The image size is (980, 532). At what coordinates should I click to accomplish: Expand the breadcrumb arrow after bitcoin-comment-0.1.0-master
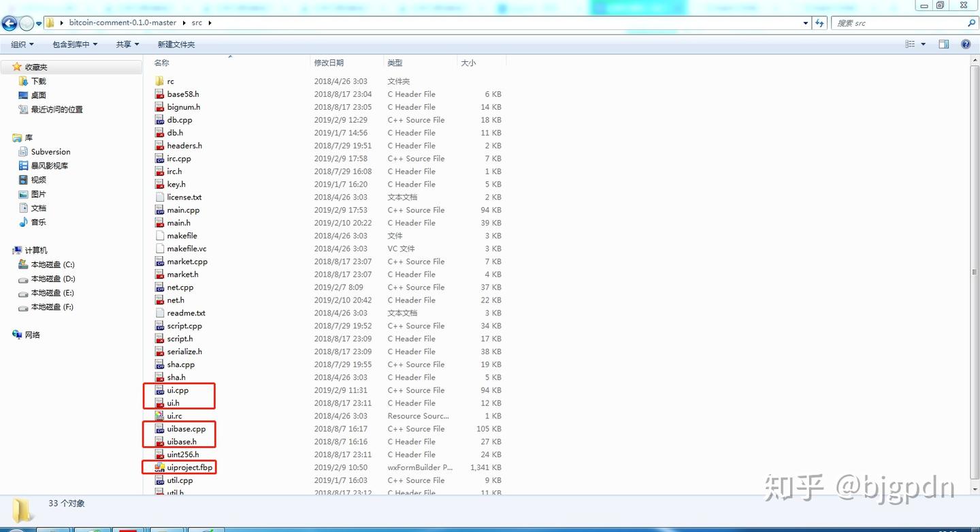tap(184, 22)
